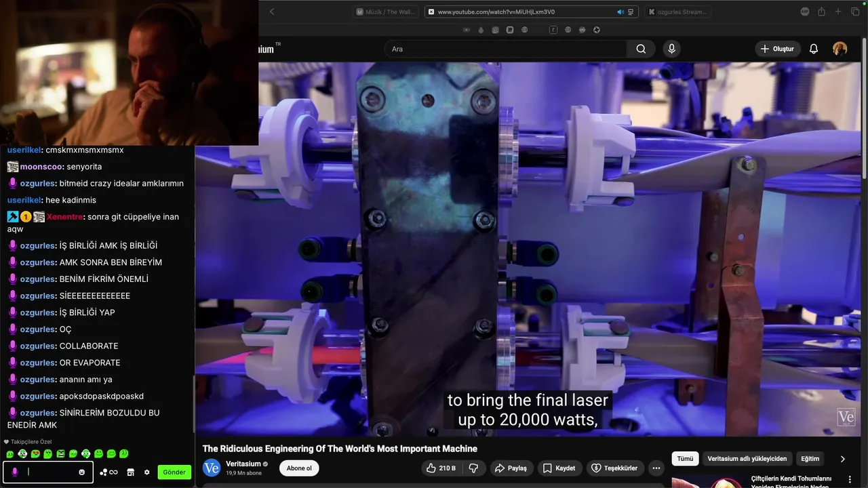Open the video more actions menu
This screenshot has width=868, height=488.
[656, 468]
